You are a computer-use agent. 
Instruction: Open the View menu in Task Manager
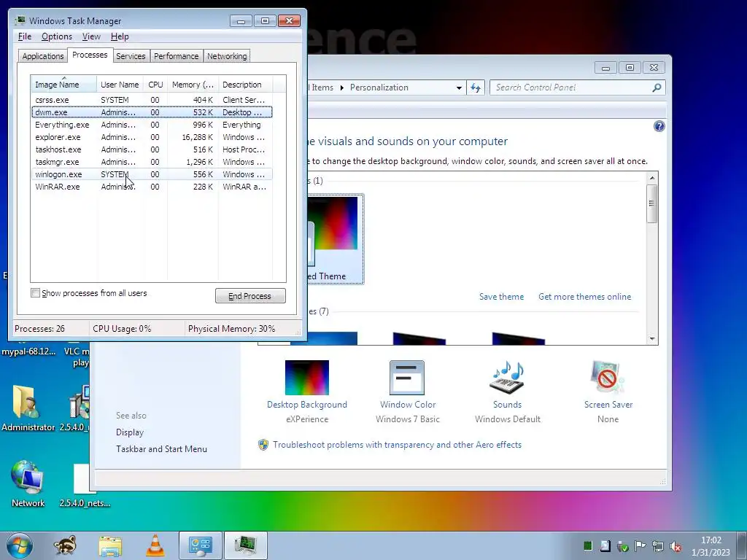click(x=91, y=36)
